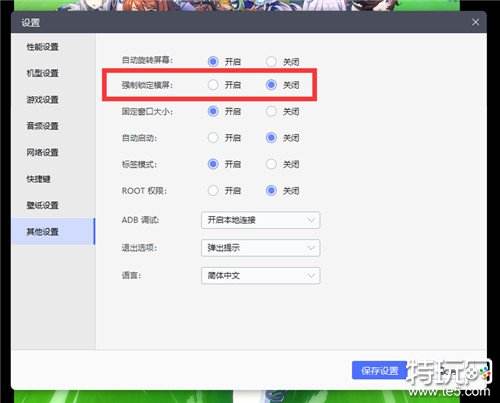Select 网络设置 in sidebar
Viewport: 500px width, 403px height.
42,152
